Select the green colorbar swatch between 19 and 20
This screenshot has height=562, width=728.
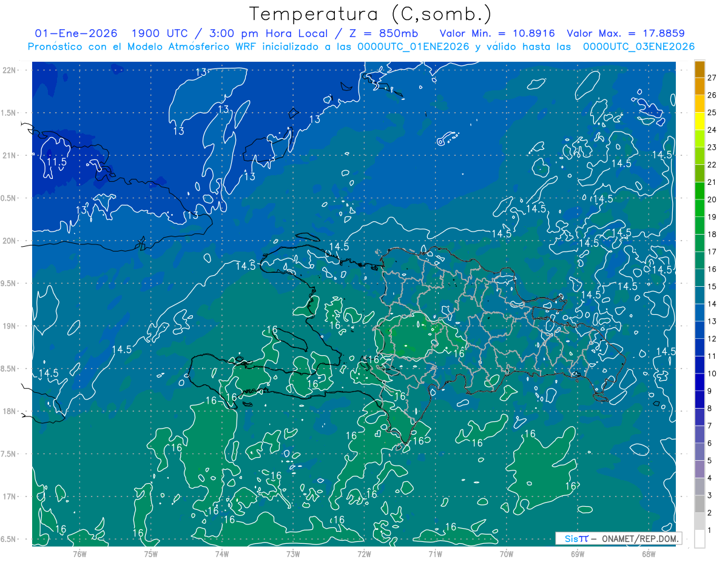(699, 208)
